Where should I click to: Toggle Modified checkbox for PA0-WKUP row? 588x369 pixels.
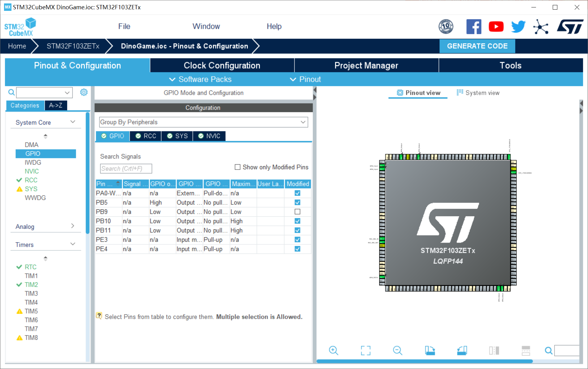click(297, 193)
